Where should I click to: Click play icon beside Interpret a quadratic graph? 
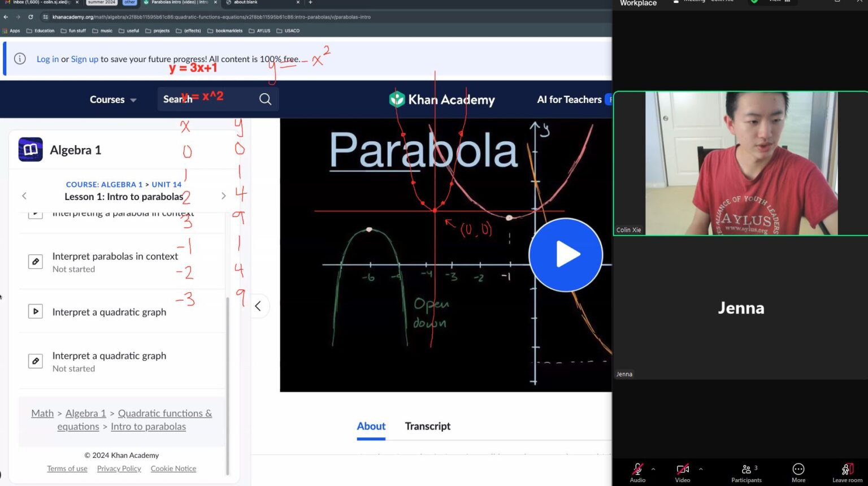[36, 311]
